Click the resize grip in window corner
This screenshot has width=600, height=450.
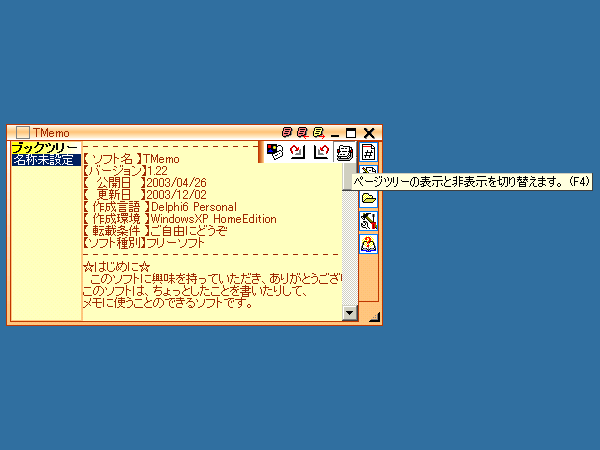coord(374,316)
